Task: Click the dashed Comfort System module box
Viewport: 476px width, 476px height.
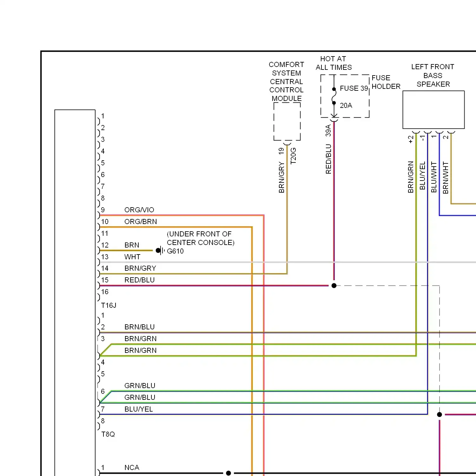Action: (x=287, y=122)
